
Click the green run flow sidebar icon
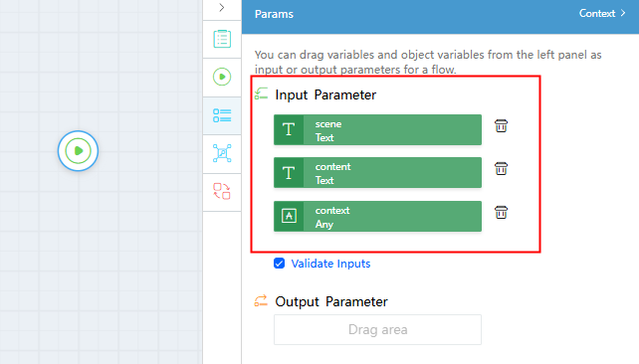coord(222,77)
